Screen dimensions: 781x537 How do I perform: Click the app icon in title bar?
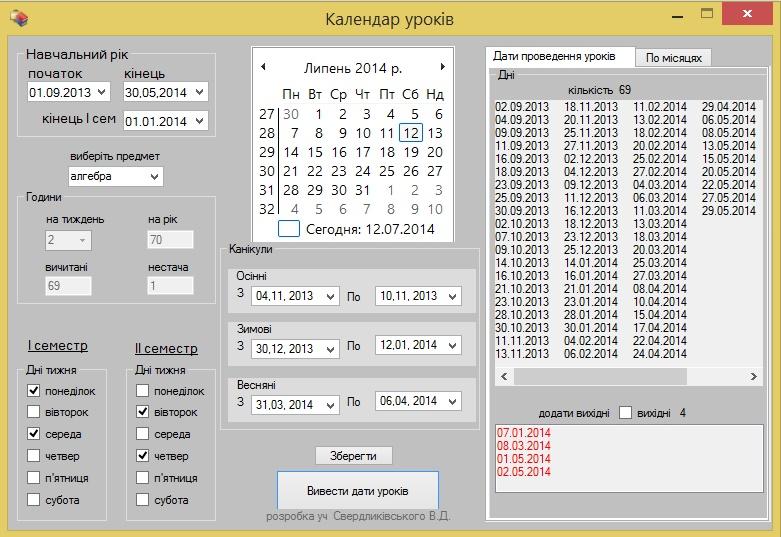[x=19, y=18]
